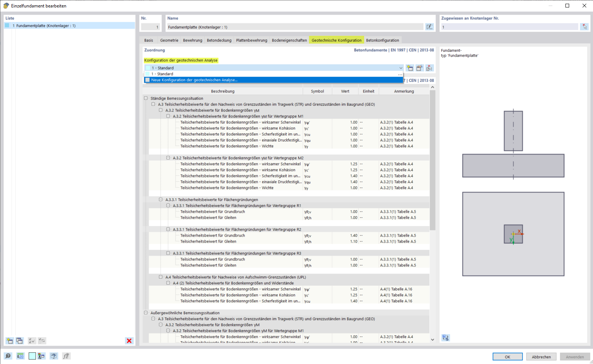Create a new foundation in the list
593x364 pixels.
click(x=10, y=341)
